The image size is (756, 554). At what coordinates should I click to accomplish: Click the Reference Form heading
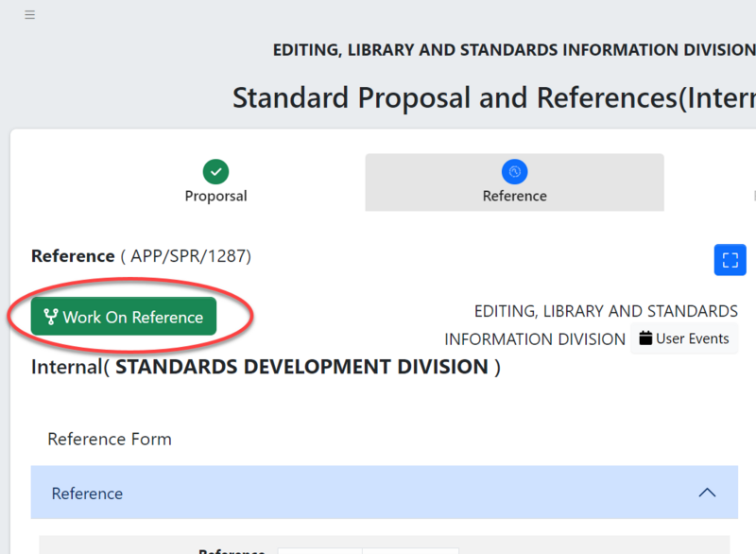pos(110,439)
